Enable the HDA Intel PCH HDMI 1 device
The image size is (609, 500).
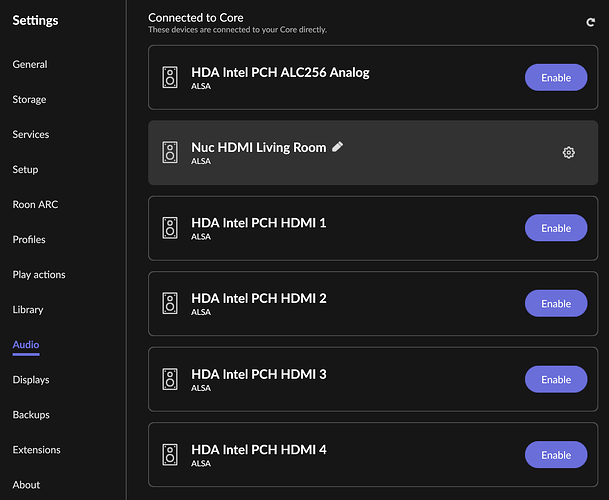pos(556,228)
